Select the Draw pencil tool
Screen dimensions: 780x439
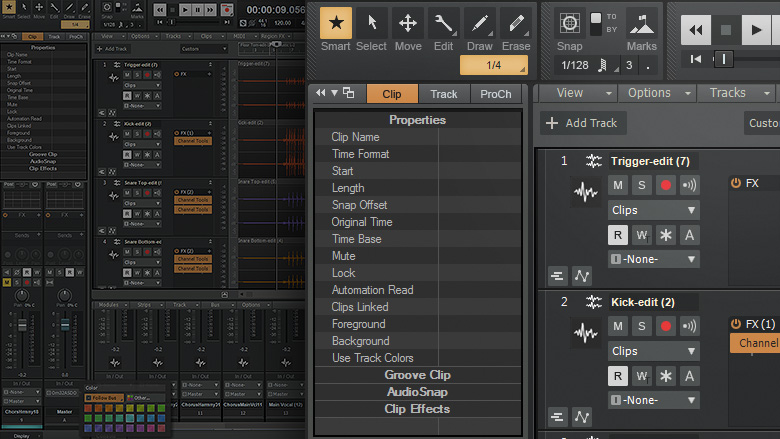click(x=480, y=23)
